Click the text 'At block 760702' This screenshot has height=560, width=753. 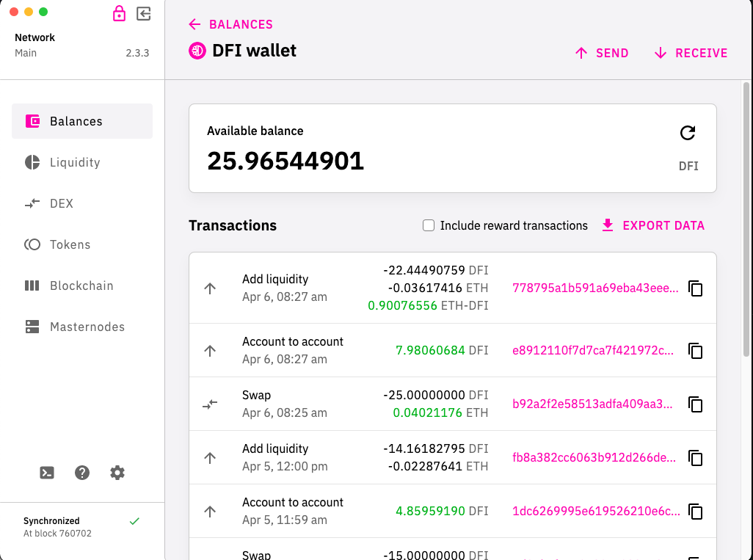[58, 534]
